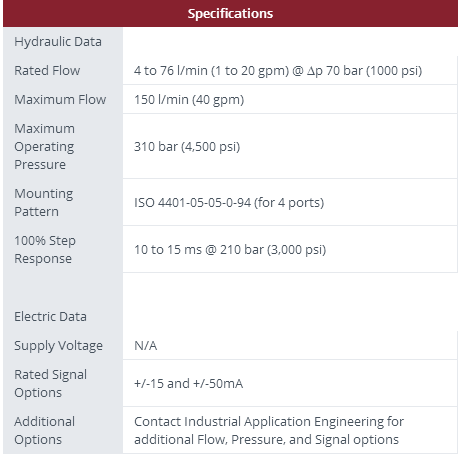Select the Hydraulic Data section label
This screenshot has height=458, width=460.
click(x=58, y=42)
